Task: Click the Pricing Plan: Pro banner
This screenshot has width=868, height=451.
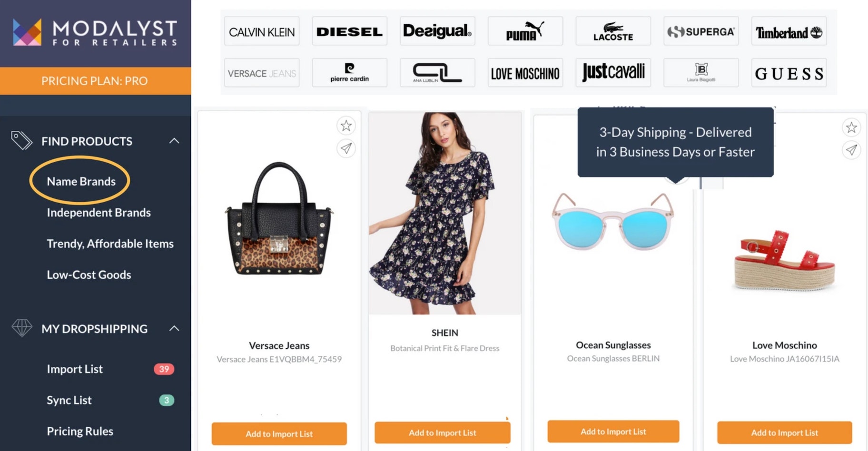Action: click(95, 81)
